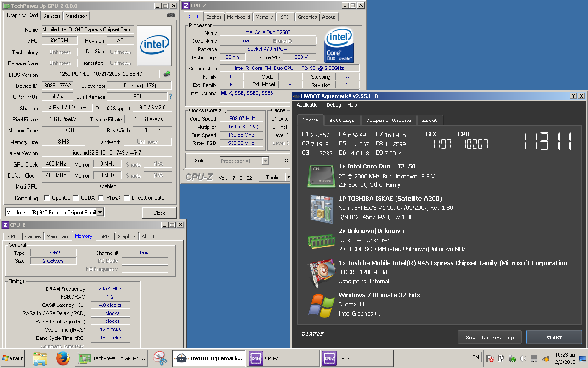The width and height of the screenshot is (588, 368).
Task: Click the Bus Interface question mark in GPU-Z
Action: [170, 97]
